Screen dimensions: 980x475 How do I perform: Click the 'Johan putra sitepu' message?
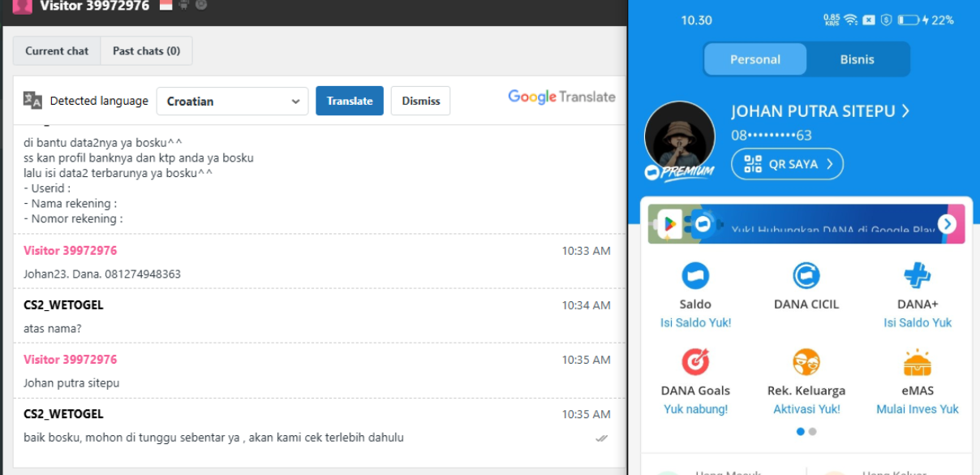[x=71, y=383]
